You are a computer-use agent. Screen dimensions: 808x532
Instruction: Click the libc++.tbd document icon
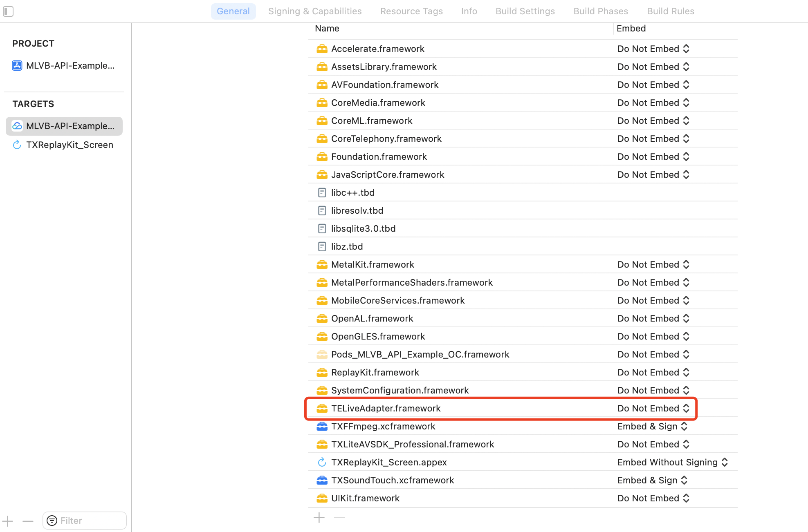pyautogui.click(x=322, y=192)
